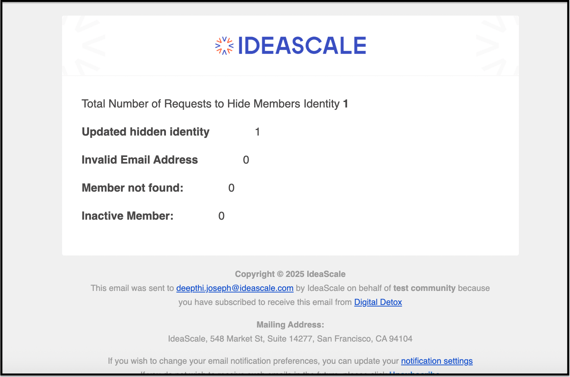Click the Inactive Member count value
This screenshot has width=570, height=377.
pos(221,216)
